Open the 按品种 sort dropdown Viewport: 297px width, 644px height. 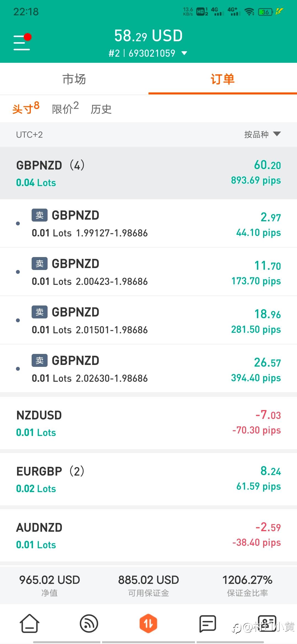click(262, 134)
